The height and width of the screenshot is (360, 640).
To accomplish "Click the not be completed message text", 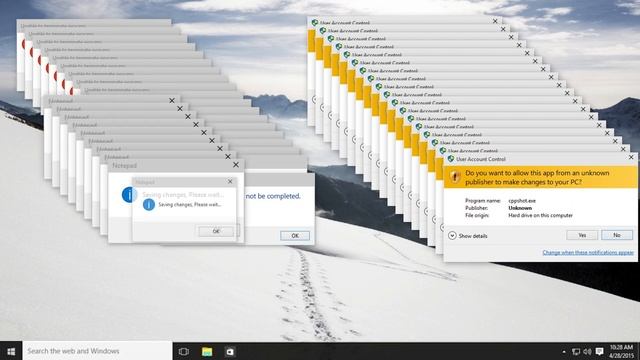I will (273, 196).
